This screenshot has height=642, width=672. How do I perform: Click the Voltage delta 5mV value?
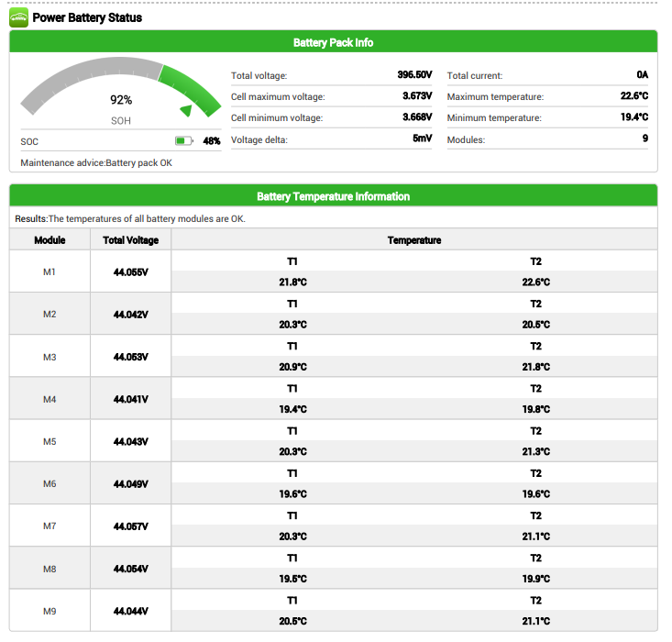(422, 138)
